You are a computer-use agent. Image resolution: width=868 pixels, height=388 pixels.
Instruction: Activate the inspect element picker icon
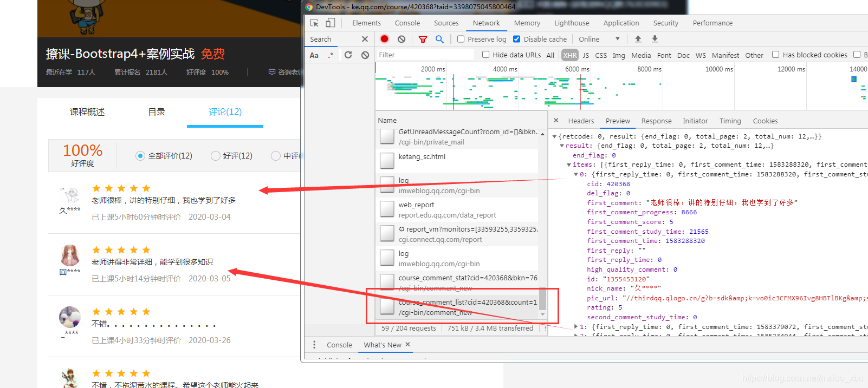pos(314,23)
